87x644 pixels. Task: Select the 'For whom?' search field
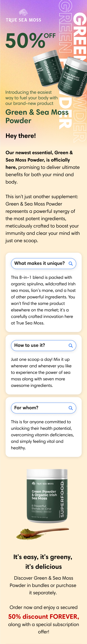click(x=43, y=408)
